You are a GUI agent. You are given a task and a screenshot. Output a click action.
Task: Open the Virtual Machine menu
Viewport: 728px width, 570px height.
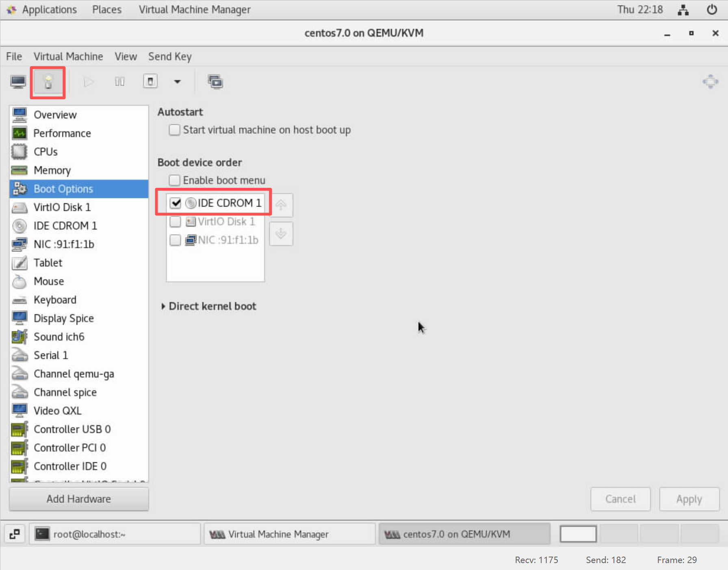coord(68,57)
